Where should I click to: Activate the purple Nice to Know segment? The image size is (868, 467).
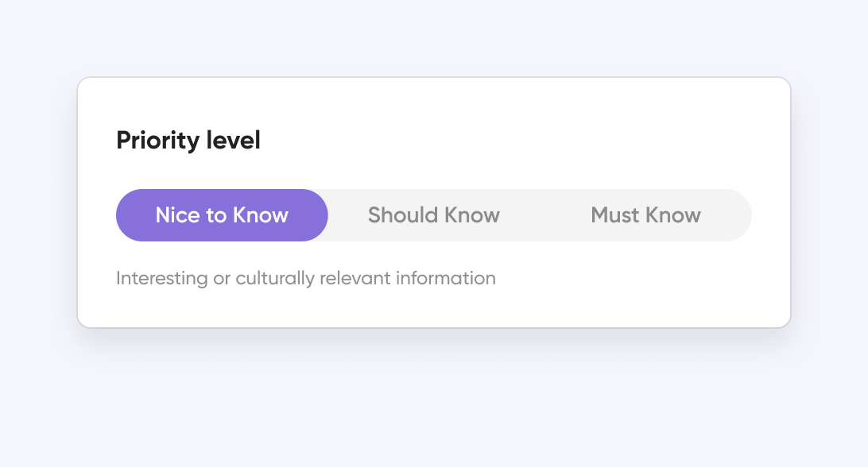(222, 215)
